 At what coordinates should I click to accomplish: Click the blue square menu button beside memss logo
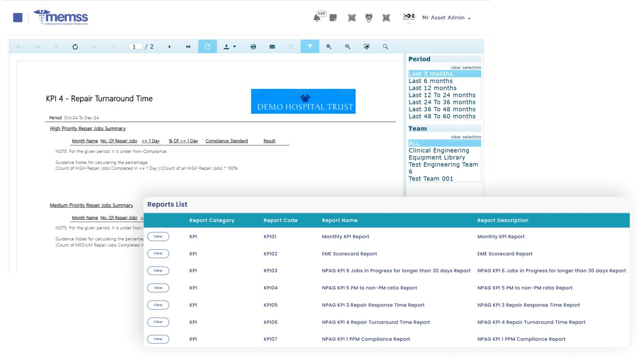pyautogui.click(x=18, y=18)
